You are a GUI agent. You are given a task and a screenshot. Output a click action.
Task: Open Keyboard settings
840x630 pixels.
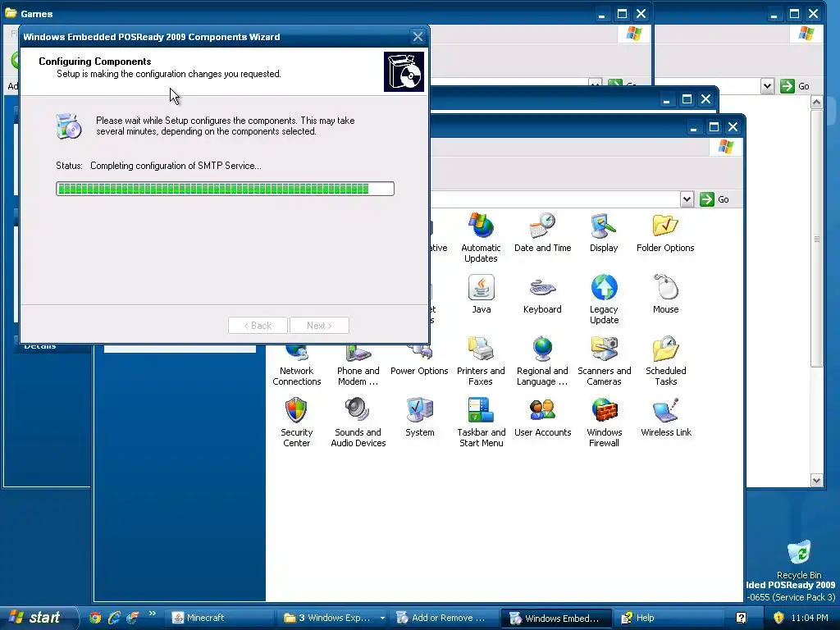[542, 294]
